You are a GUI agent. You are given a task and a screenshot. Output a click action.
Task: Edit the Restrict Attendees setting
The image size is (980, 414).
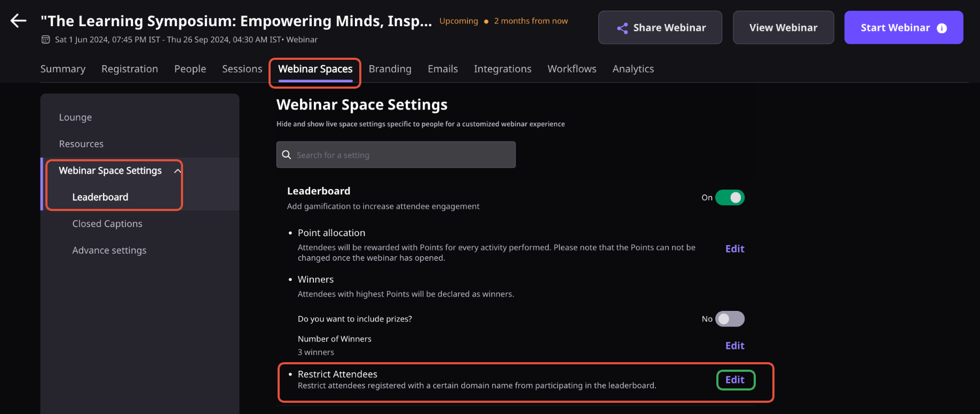(735, 380)
